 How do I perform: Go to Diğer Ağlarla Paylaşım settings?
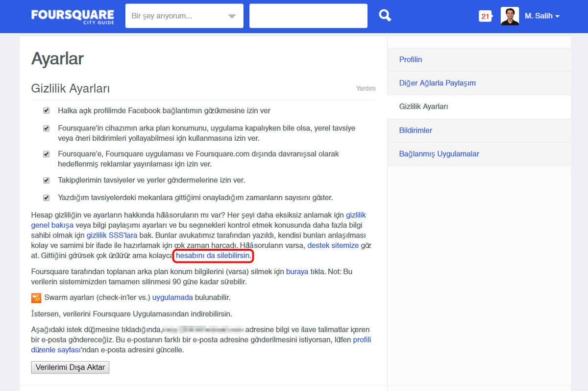[x=437, y=83]
